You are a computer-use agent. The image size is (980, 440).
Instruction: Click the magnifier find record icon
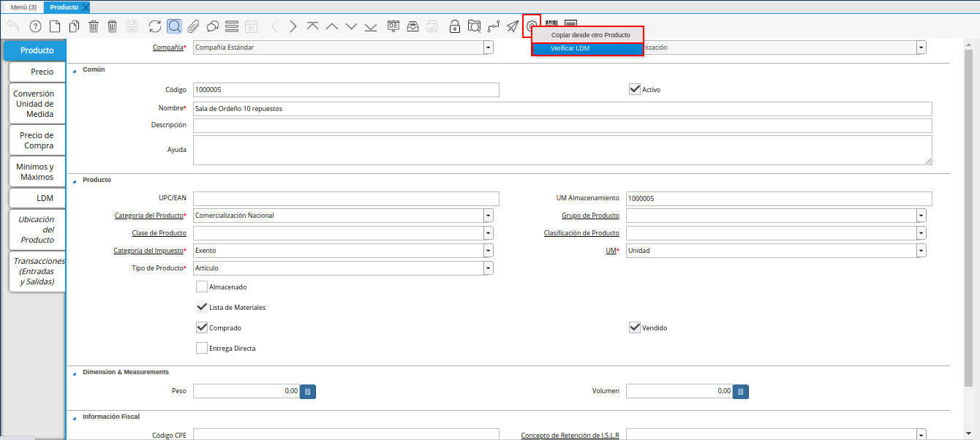(x=174, y=26)
